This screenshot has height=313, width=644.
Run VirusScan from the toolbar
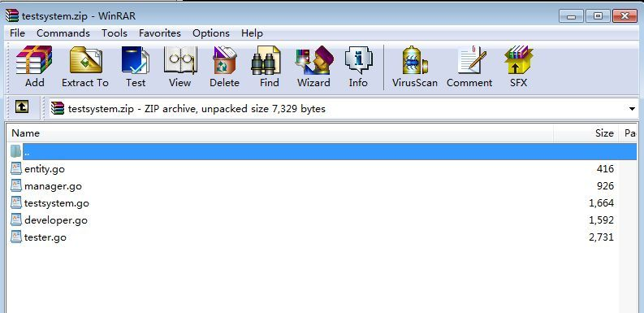pos(415,60)
